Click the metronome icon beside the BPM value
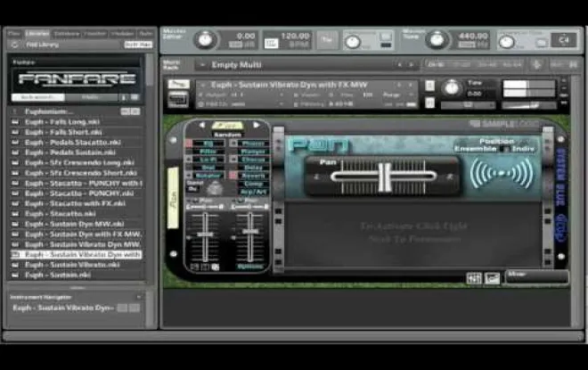Viewport: 588px width, 370px height. coord(271,44)
